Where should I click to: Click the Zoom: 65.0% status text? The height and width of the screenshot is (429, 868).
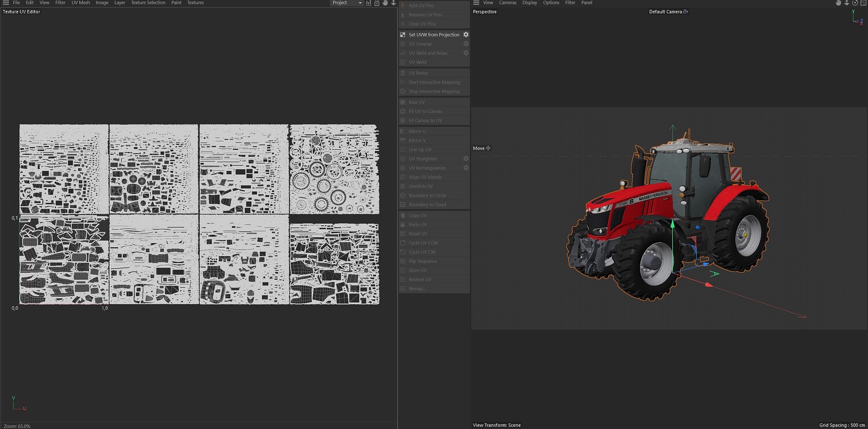pyautogui.click(x=17, y=426)
